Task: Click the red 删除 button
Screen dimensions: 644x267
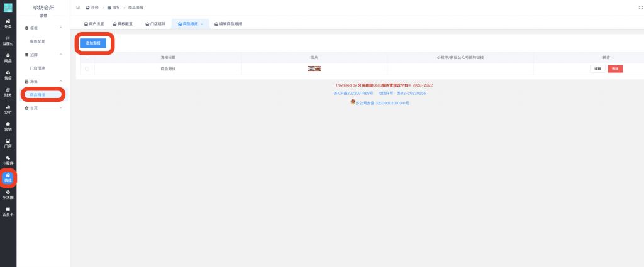Action: pyautogui.click(x=615, y=68)
